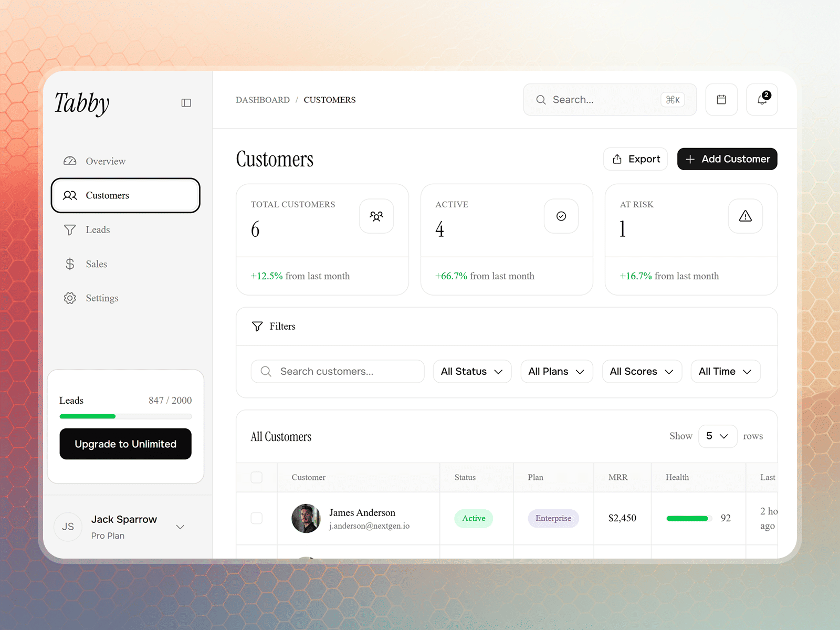The image size is (840, 630).
Task: Click the Enterprise plan badge
Action: tap(553, 518)
